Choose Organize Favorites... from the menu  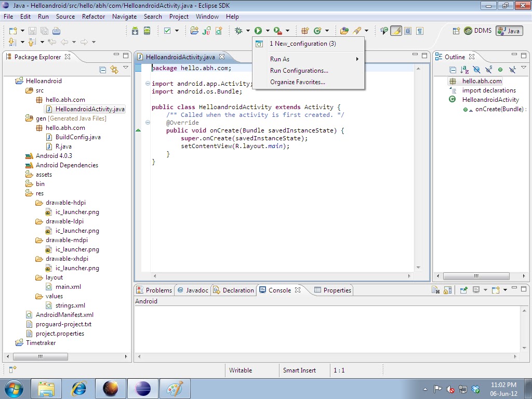(x=308, y=82)
